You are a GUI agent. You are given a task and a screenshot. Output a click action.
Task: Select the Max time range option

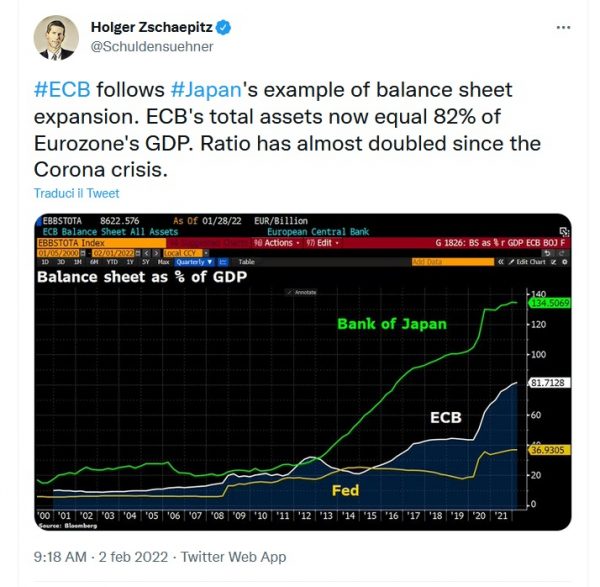click(x=163, y=262)
